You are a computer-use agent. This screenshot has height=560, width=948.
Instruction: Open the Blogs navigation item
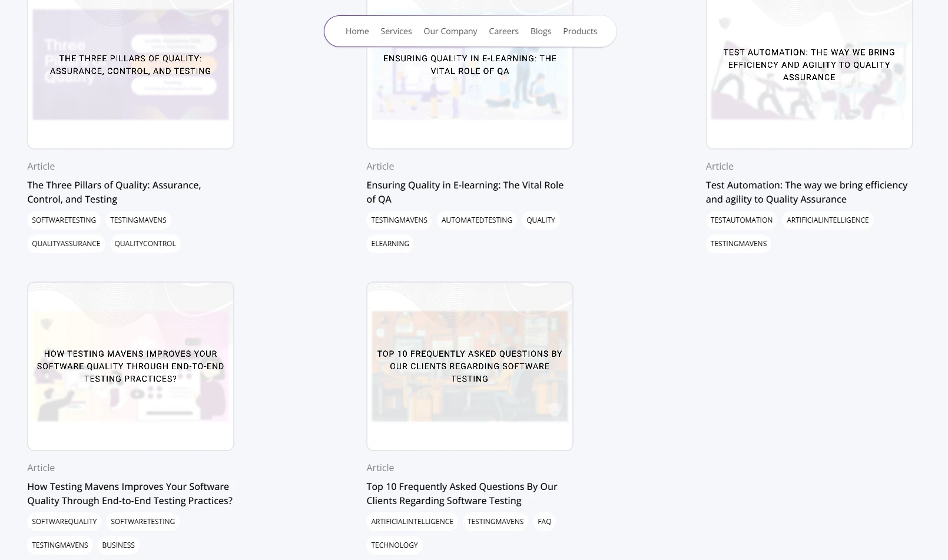(x=541, y=31)
